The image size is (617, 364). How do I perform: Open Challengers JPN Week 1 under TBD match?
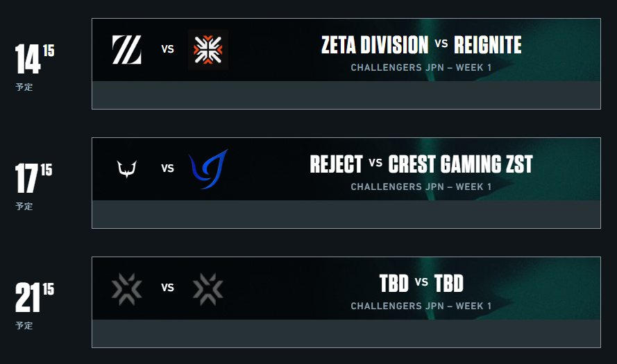421,306
